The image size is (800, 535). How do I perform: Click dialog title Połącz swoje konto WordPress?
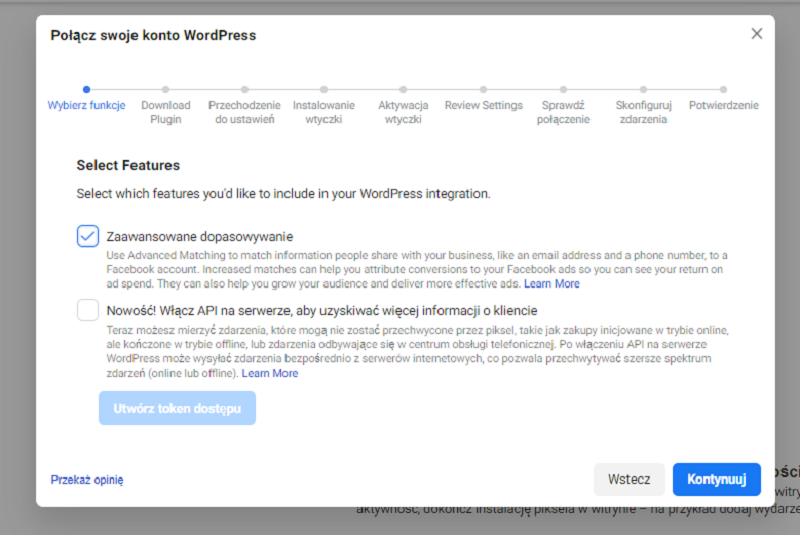pos(153,35)
